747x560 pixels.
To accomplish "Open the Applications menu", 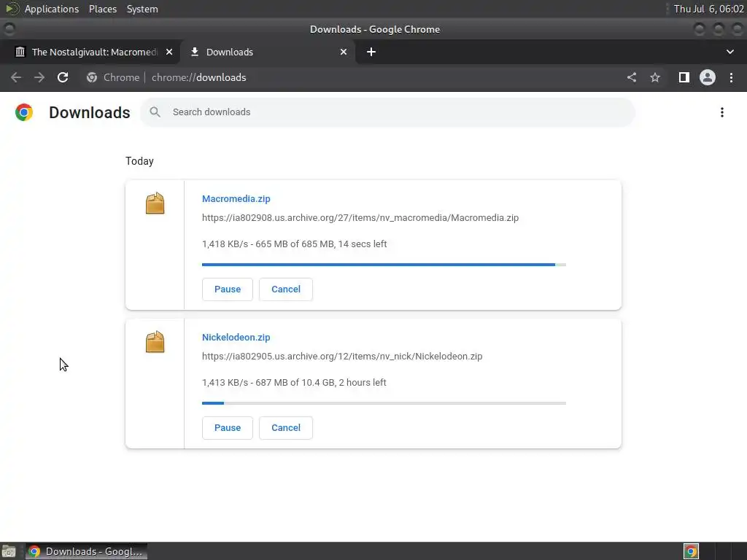I will [x=52, y=9].
